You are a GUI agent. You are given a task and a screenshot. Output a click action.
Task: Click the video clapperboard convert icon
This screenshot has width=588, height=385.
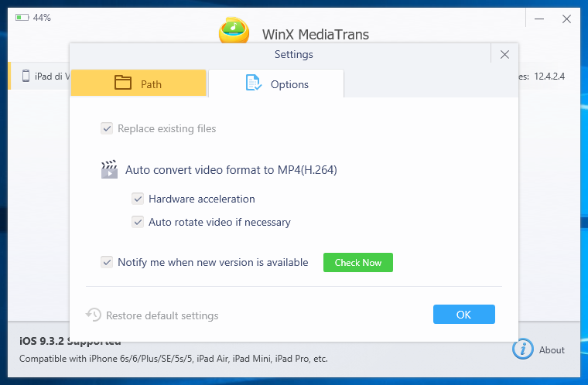point(109,169)
